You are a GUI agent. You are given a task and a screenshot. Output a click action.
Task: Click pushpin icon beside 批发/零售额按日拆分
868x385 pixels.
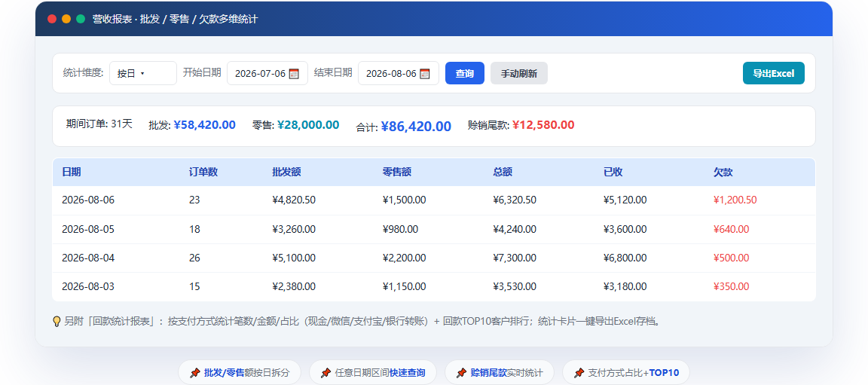point(195,373)
